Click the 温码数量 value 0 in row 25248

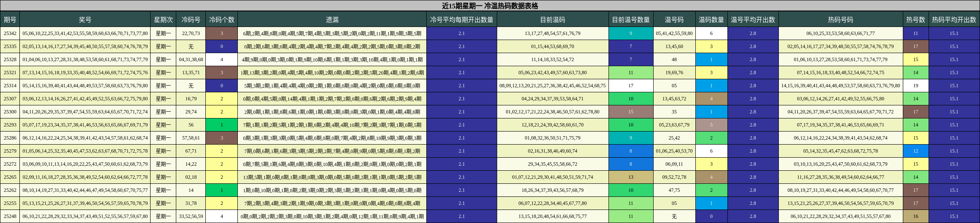pos(711,216)
